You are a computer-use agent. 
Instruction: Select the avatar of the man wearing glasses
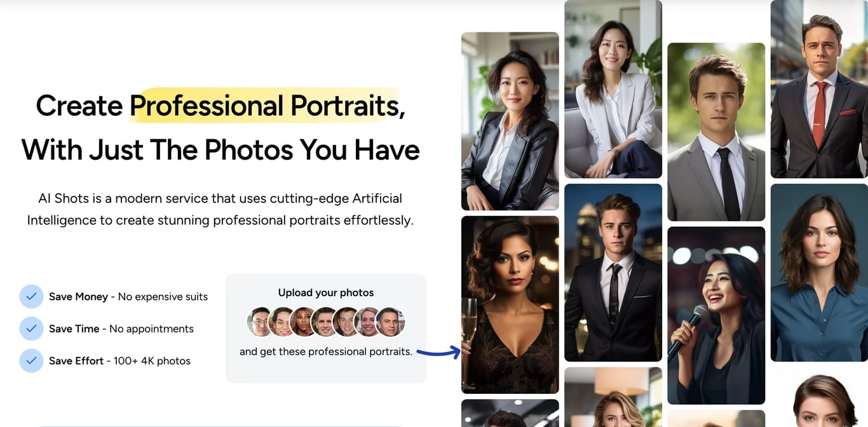[x=260, y=322]
